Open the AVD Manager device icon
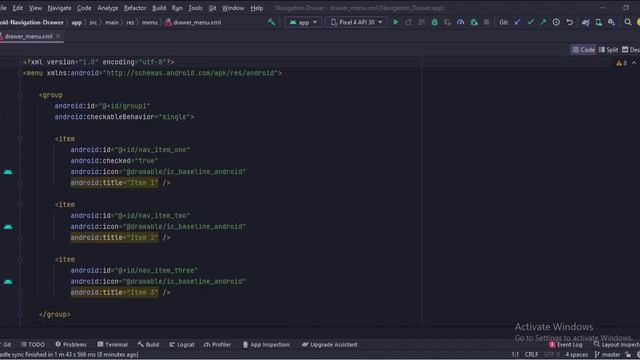 coord(599,22)
